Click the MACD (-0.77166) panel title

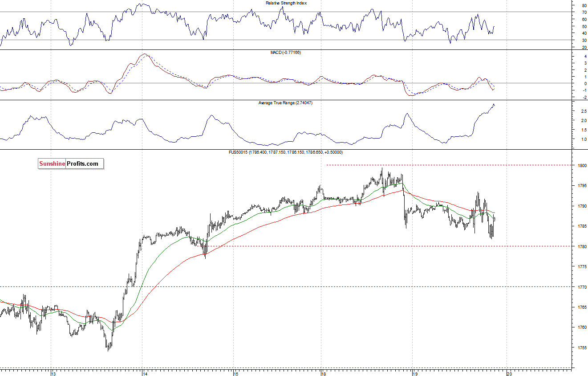(285, 53)
